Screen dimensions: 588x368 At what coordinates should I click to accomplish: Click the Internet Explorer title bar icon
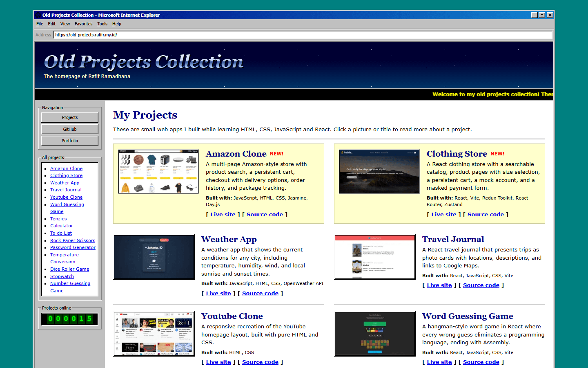point(38,15)
